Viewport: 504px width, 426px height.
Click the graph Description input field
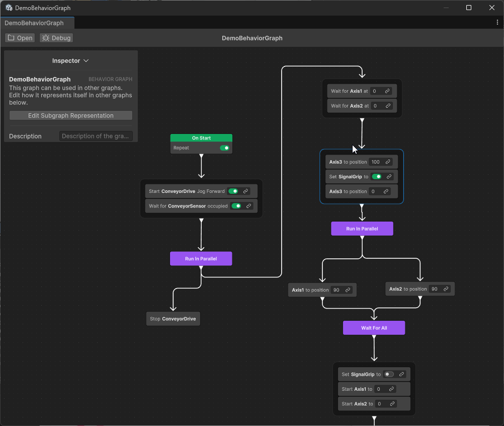point(96,136)
